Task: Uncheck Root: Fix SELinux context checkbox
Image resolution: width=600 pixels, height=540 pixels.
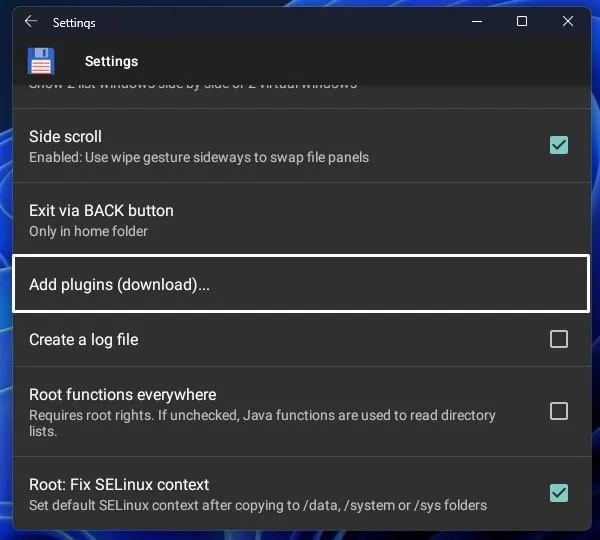Action: point(558,493)
